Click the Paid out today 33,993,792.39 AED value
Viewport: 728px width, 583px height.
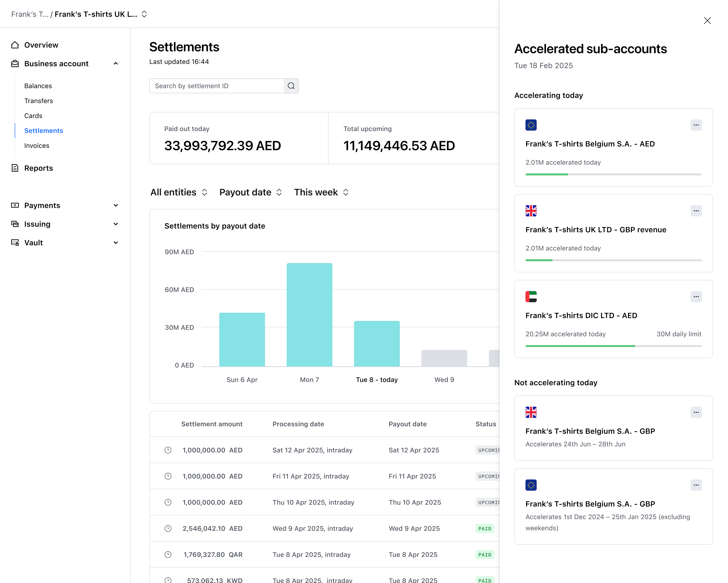(223, 146)
